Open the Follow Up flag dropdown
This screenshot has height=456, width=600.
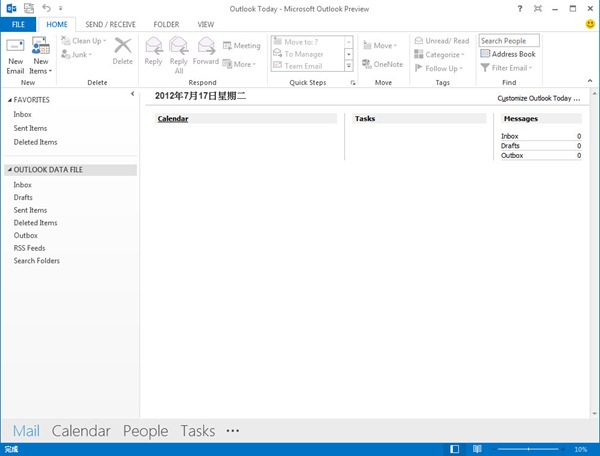point(439,68)
